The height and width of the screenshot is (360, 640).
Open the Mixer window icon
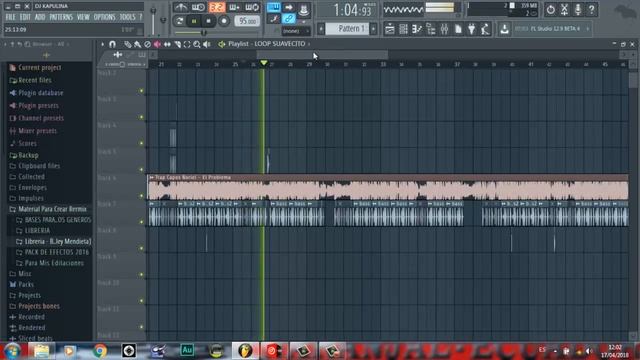(444, 29)
